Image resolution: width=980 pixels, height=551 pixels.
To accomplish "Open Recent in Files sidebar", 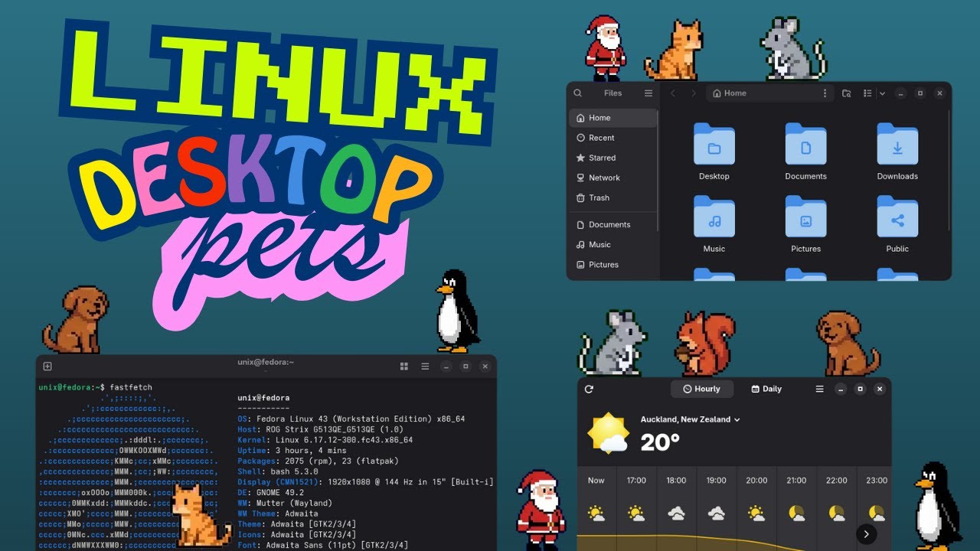I will coord(613,138).
